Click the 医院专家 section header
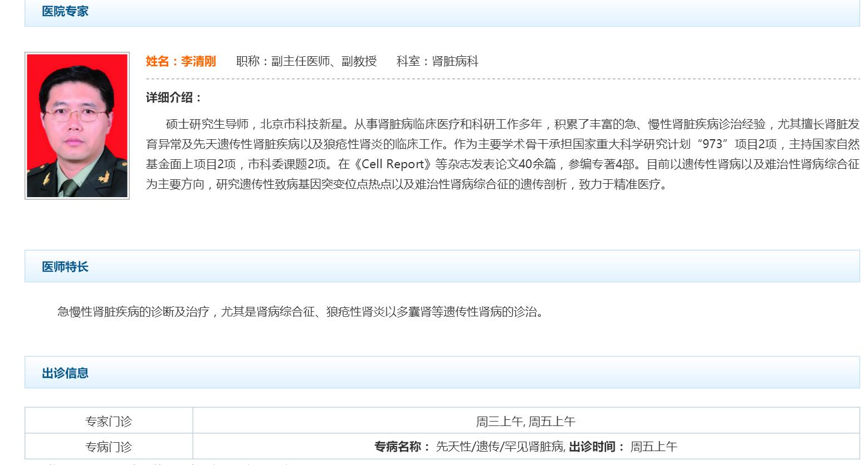This screenshot has width=868, height=465. 65,11
